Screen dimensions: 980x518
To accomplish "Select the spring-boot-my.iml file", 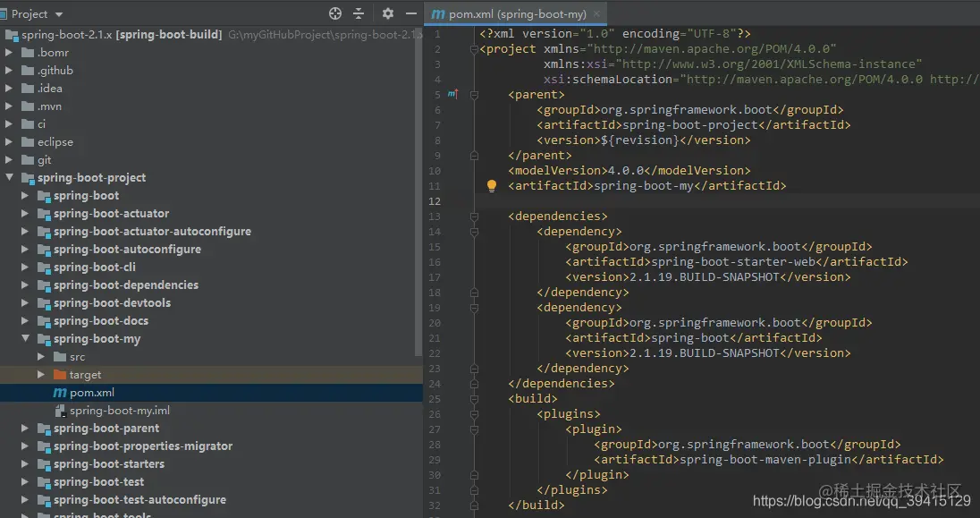I will tap(120, 411).
